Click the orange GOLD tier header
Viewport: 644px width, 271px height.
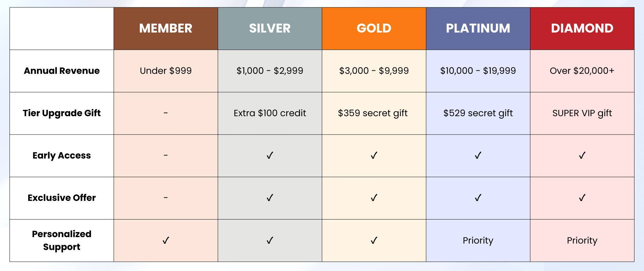coord(374,28)
